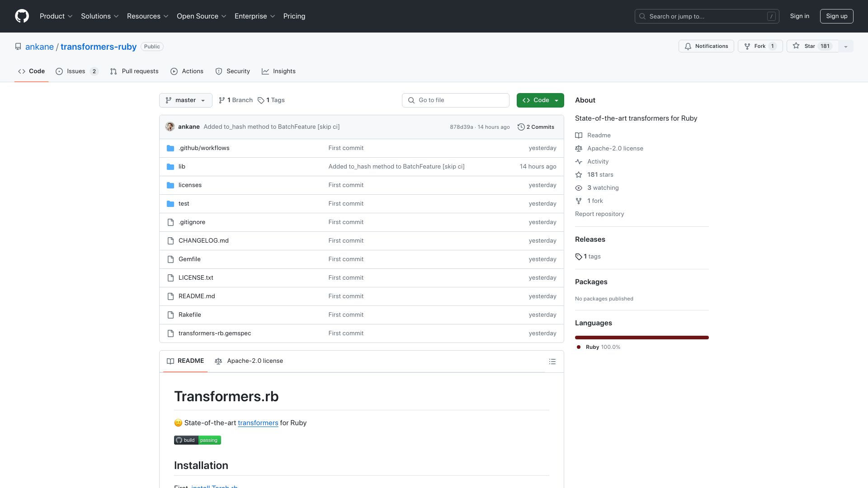868x488 pixels.
Task: Open the lib folder
Action: 182,167
